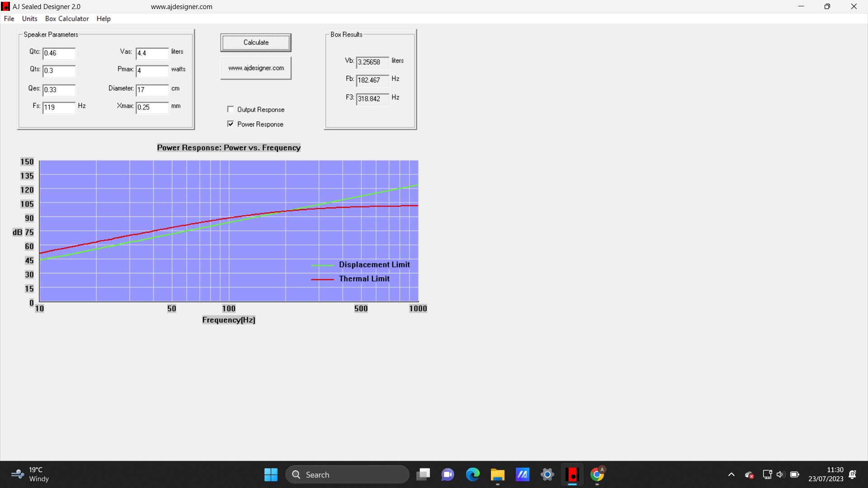868x488 pixels.
Task: Close the AJ Sealed Designer window
Action: pyautogui.click(x=854, y=6)
